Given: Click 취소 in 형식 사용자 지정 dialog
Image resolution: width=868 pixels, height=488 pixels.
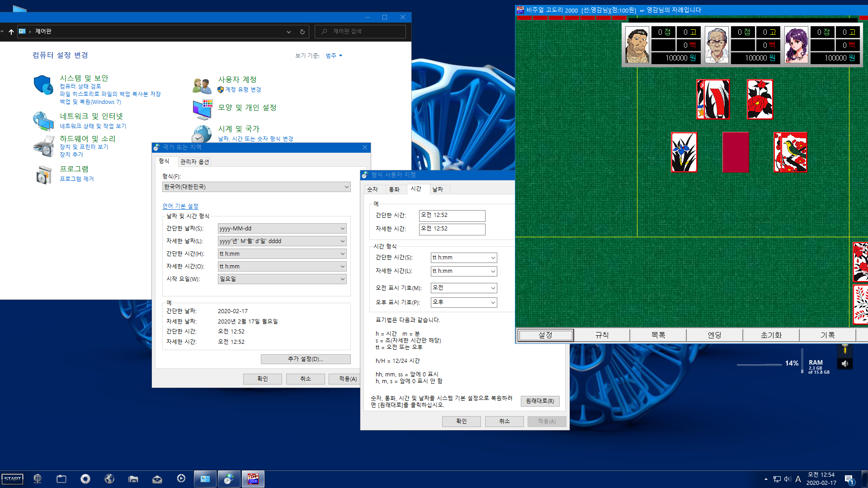Looking at the screenshot, I should (505, 422).
